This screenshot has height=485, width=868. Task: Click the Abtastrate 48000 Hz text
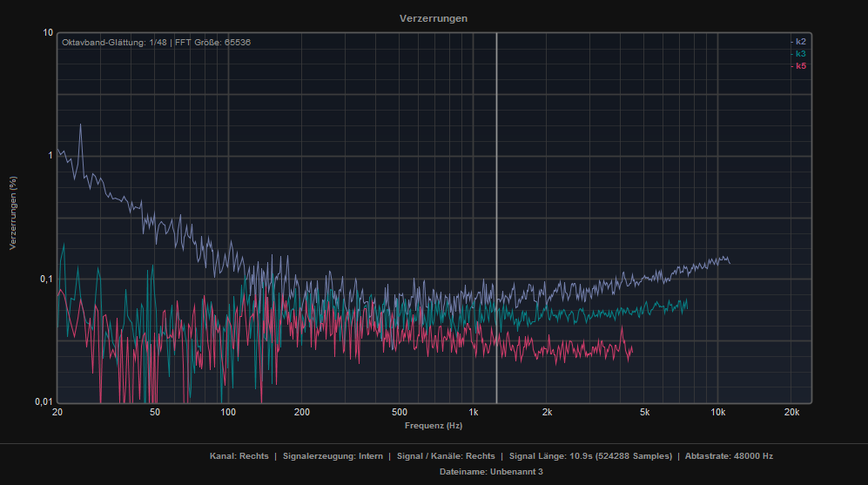click(x=729, y=456)
